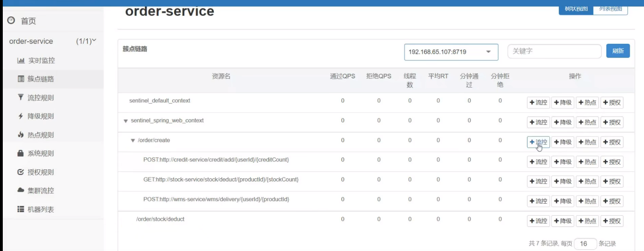
Task: Click the POST:http://credit-service/credit/add resource text
Action: pos(216,160)
